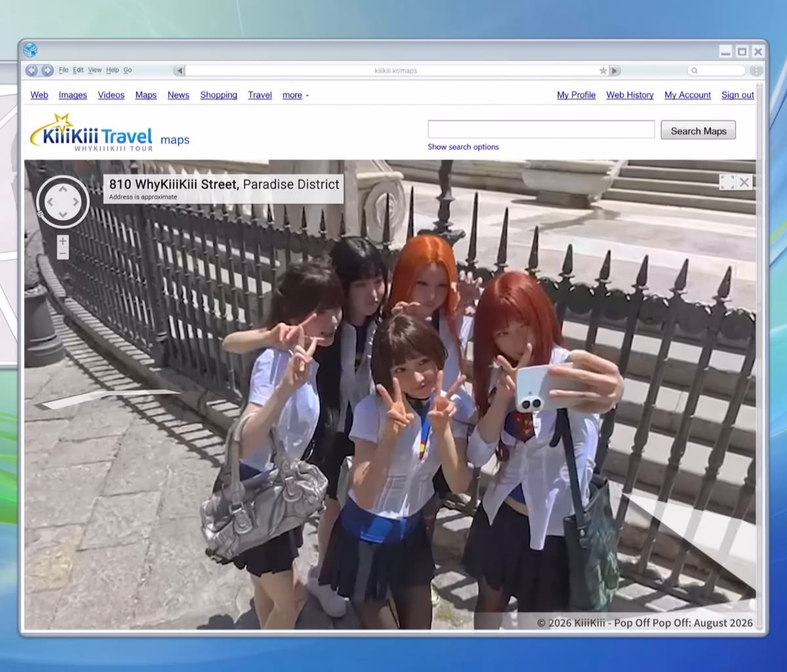787x672 pixels.
Task: Open the News link
Action: (178, 95)
